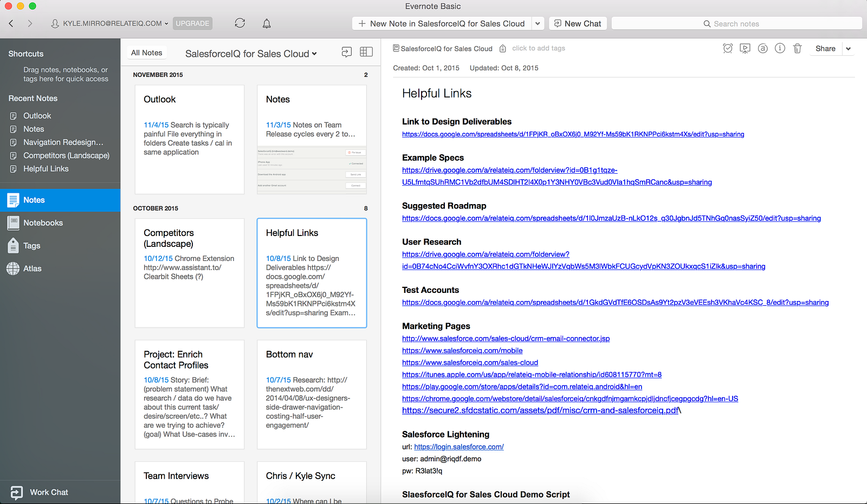Open the Outlook note card
Screen dimensions: 867x504
(x=190, y=140)
